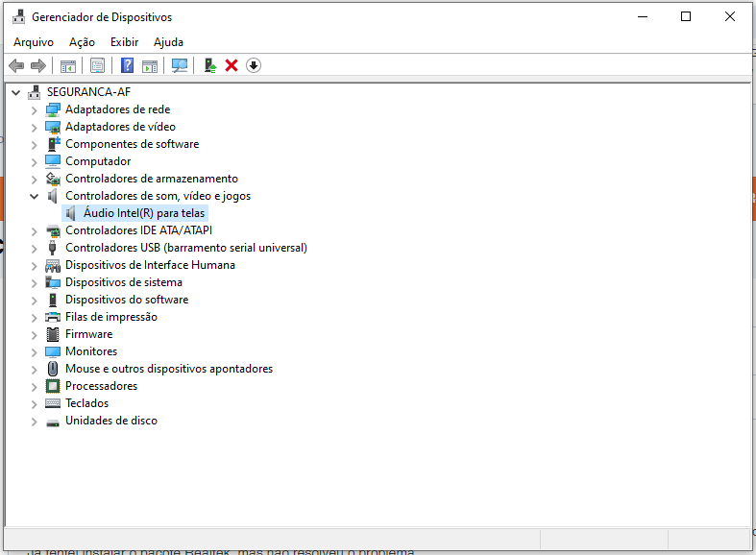Image resolution: width=756 pixels, height=555 pixels.
Task: Scan for hardware changes via monitor icon
Action: (x=180, y=65)
